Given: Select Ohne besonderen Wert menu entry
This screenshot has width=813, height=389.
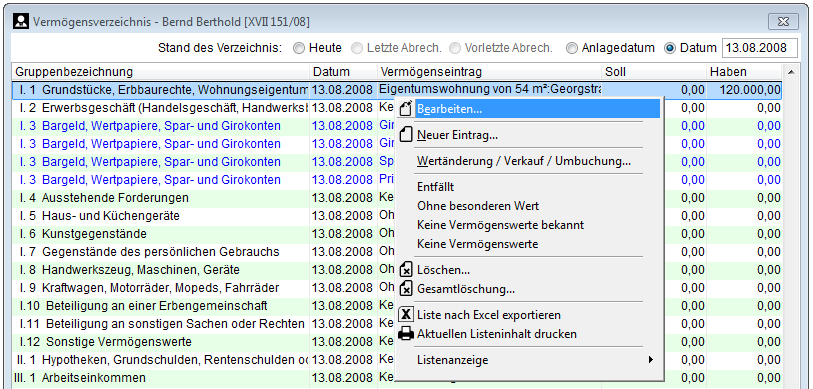Looking at the screenshot, I should pyautogui.click(x=529, y=206).
